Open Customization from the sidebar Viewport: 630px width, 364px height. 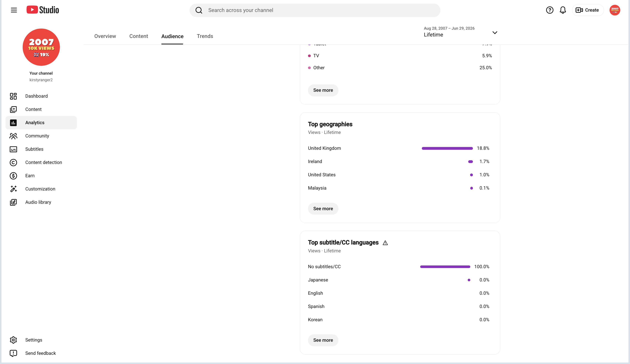(x=41, y=189)
